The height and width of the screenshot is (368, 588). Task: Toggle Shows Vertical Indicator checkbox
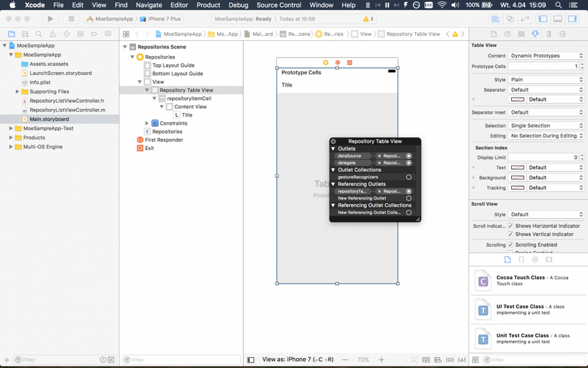[510, 234]
